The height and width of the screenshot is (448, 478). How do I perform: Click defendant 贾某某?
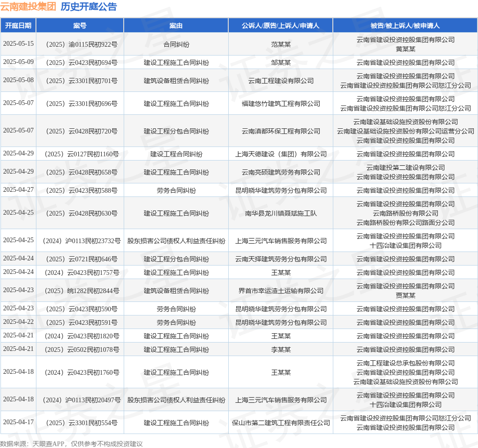(x=406, y=295)
